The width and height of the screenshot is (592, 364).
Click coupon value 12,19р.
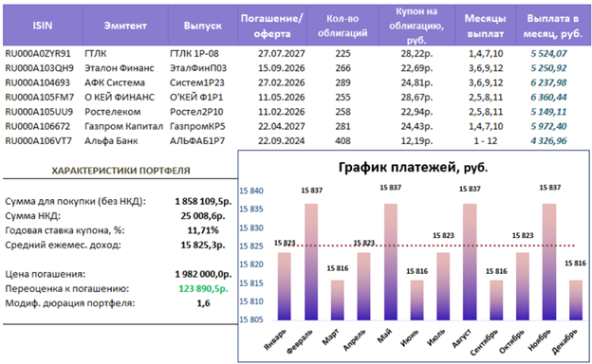point(416,141)
